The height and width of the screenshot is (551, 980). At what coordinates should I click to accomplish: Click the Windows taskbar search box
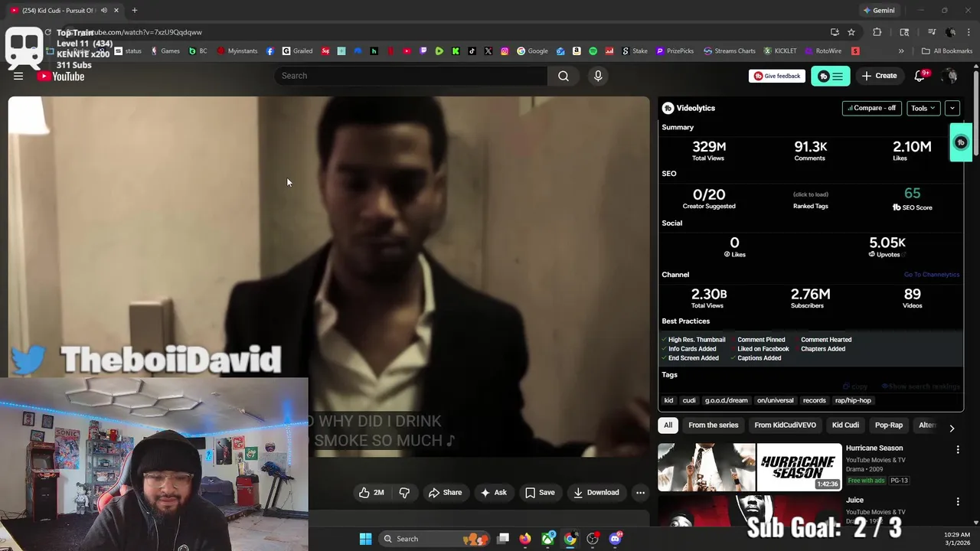click(x=434, y=539)
